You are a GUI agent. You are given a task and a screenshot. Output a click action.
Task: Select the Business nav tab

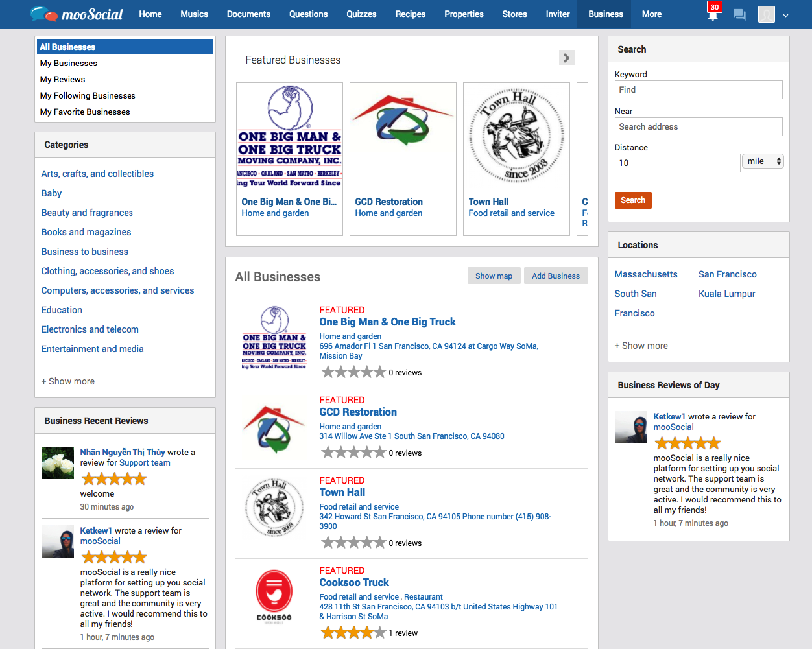pyautogui.click(x=606, y=14)
